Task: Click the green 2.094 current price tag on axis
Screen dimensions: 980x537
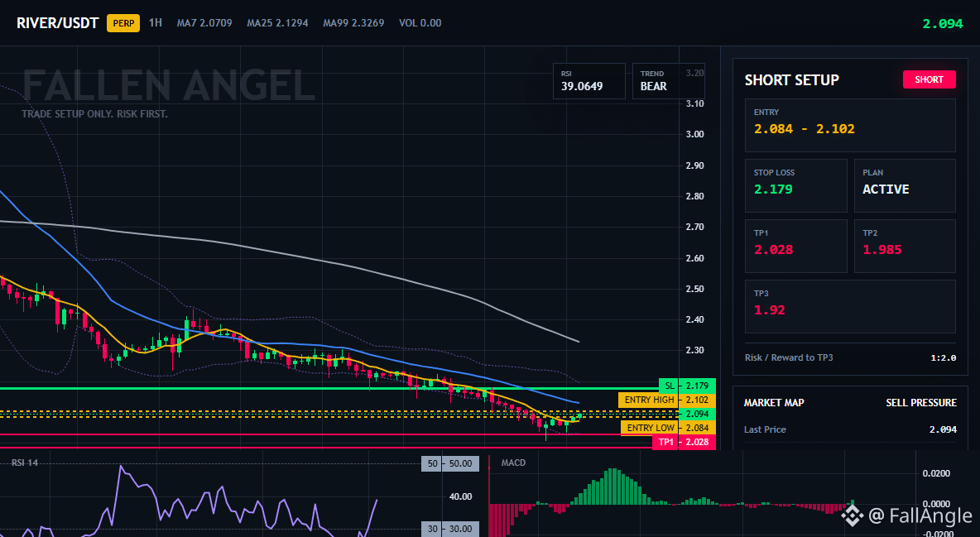Action: 697,414
